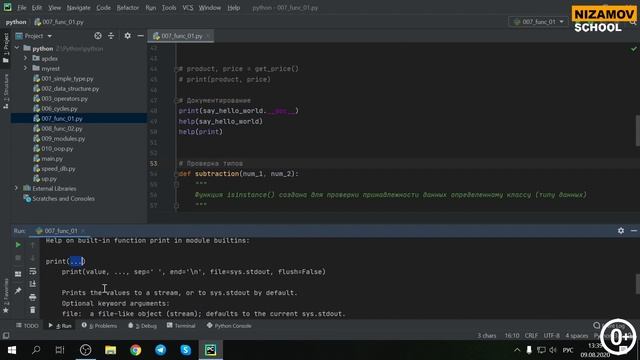Toggle the Favorites side stripe button
This screenshot has height=360, width=640.
point(6,296)
